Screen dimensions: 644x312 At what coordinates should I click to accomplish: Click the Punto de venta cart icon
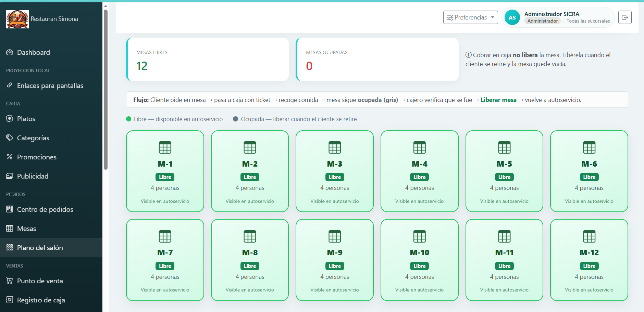10,281
